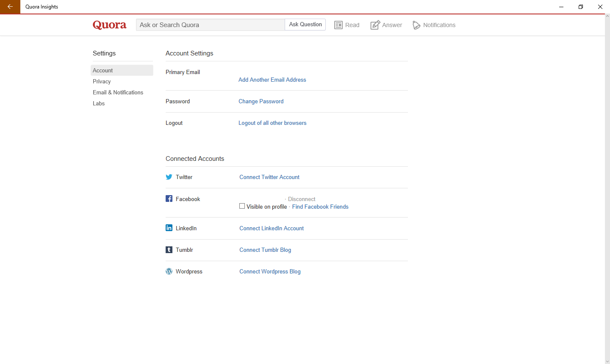Toggle the Visible on profile checkbox

tap(242, 206)
